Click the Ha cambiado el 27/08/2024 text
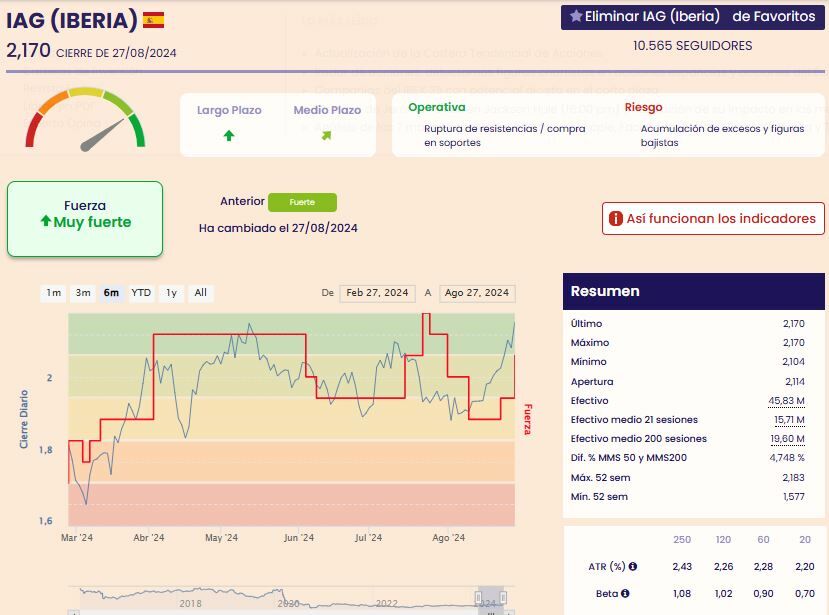 click(278, 228)
